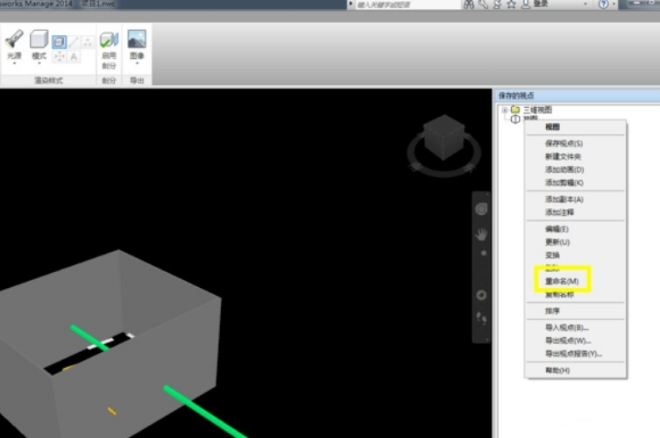Choose 编辑(E) in context menu
The image size is (660, 438).
click(x=575, y=229)
